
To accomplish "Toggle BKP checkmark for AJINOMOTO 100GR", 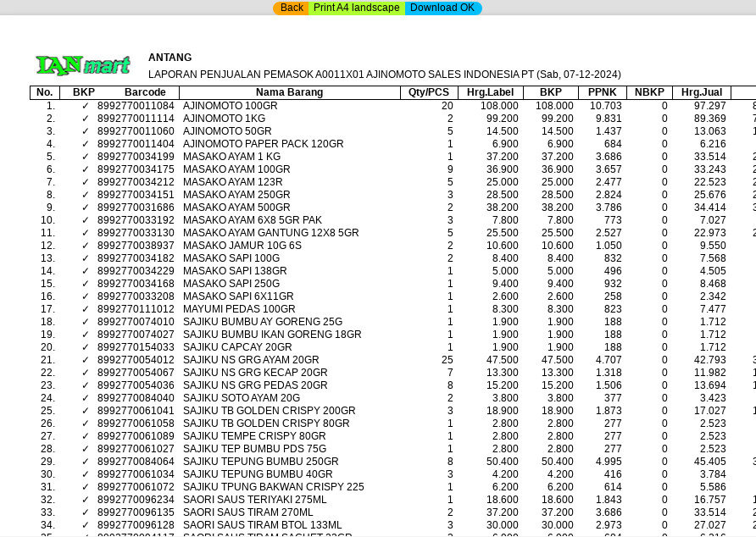I will pyautogui.click(x=85, y=106).
